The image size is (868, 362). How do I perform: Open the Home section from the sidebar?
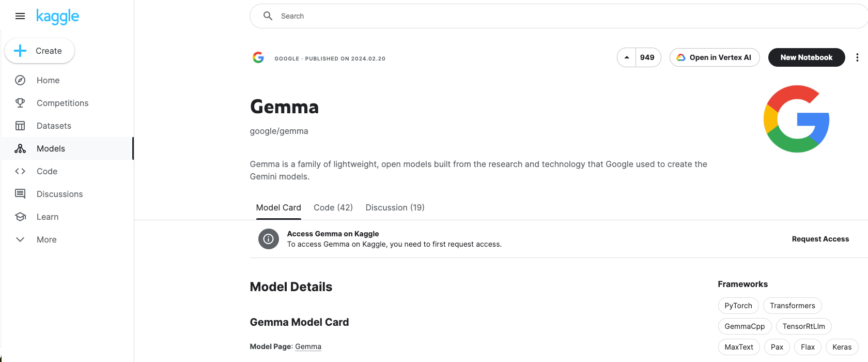[48, 80]
